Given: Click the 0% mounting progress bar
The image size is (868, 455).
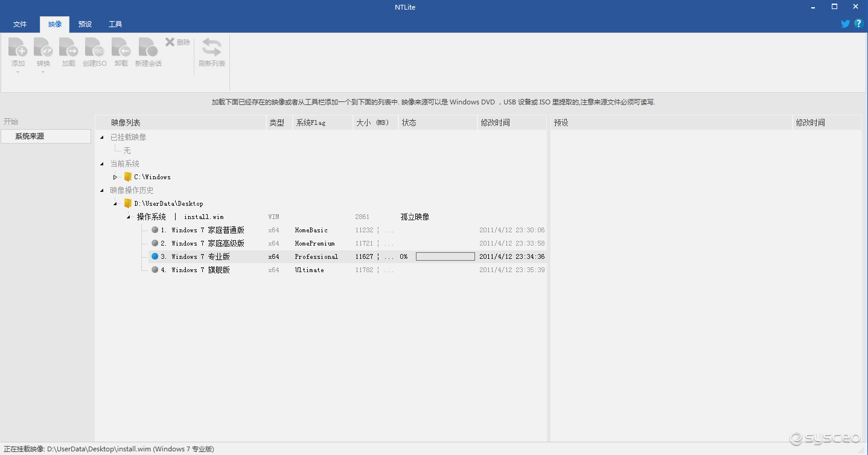Looking at the screenshot, I should (445, 256).
